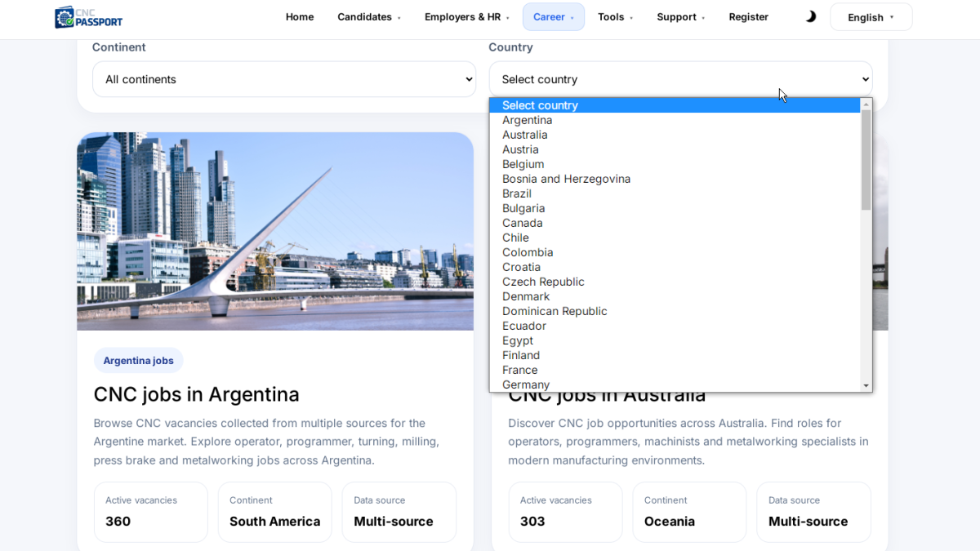Select Chile from the country list
Image resolution: width=980 pixels, height=551 pixels.
(x=675, y=238)
